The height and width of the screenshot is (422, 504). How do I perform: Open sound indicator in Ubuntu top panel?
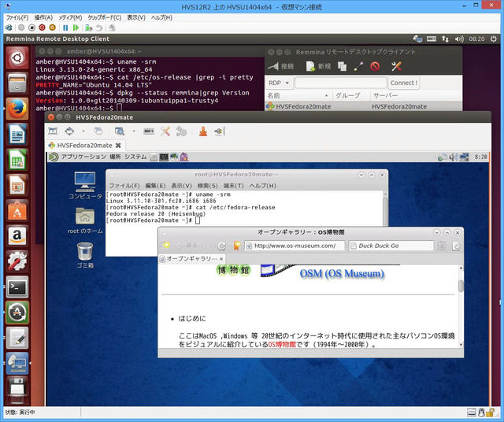[x=459, y=39]
